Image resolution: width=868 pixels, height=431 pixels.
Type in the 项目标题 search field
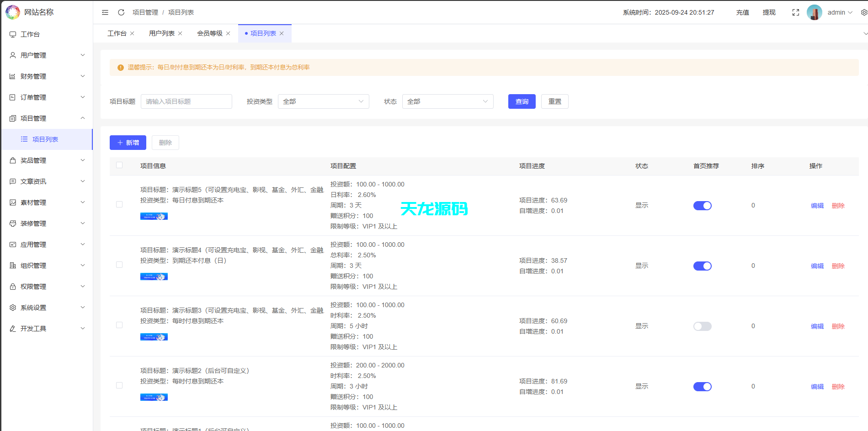(186, 101)
